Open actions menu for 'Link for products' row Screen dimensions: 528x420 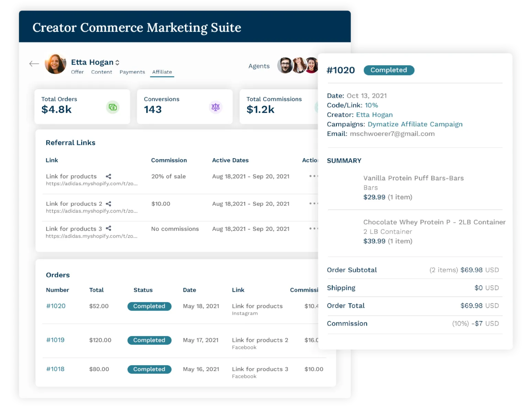(x=313, y=176)
